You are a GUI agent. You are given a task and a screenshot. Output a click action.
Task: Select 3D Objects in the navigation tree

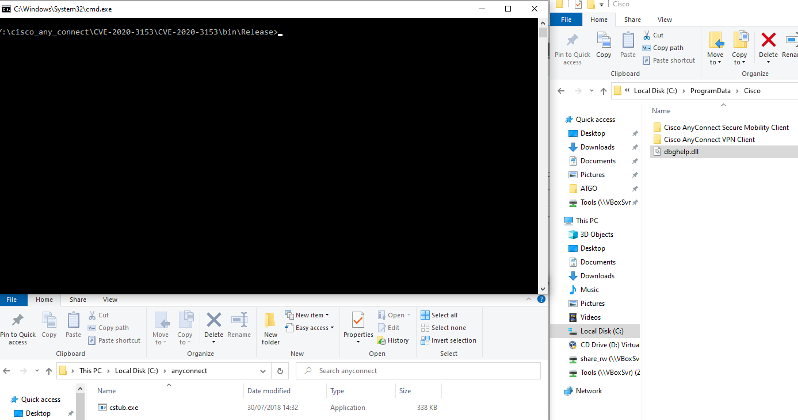click(x=598, y=234)
